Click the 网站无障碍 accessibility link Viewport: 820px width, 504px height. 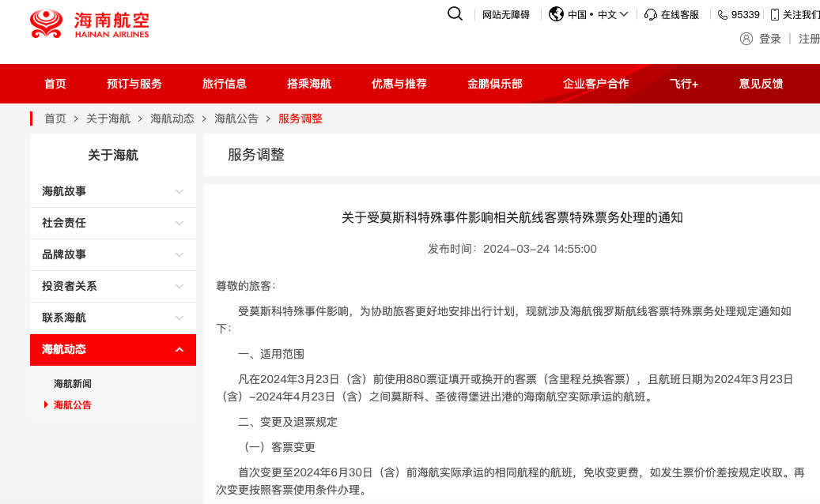pos(506,14)
